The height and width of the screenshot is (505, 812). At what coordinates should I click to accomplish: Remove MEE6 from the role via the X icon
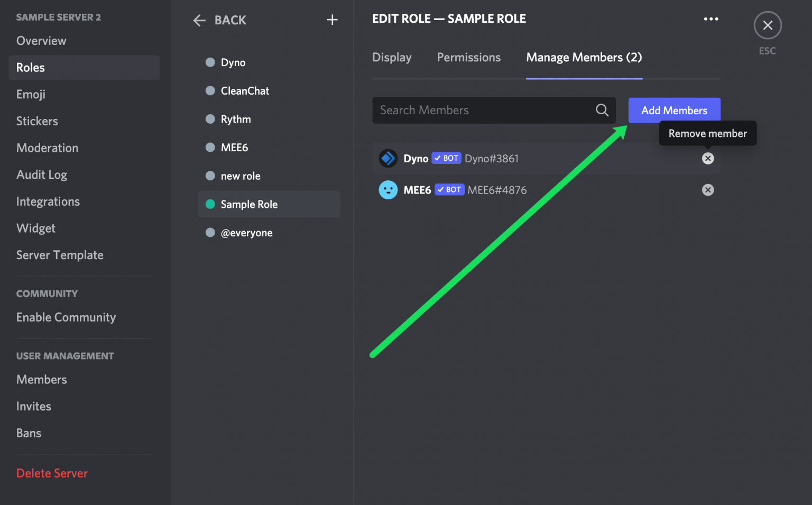[708, 189]
